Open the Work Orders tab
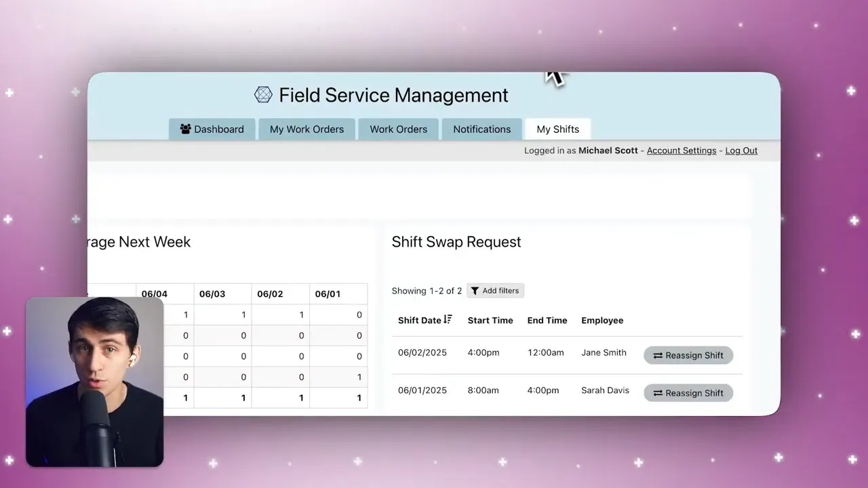Image resolution: width=868 pixels, height=488 pixels. (399, 129)
